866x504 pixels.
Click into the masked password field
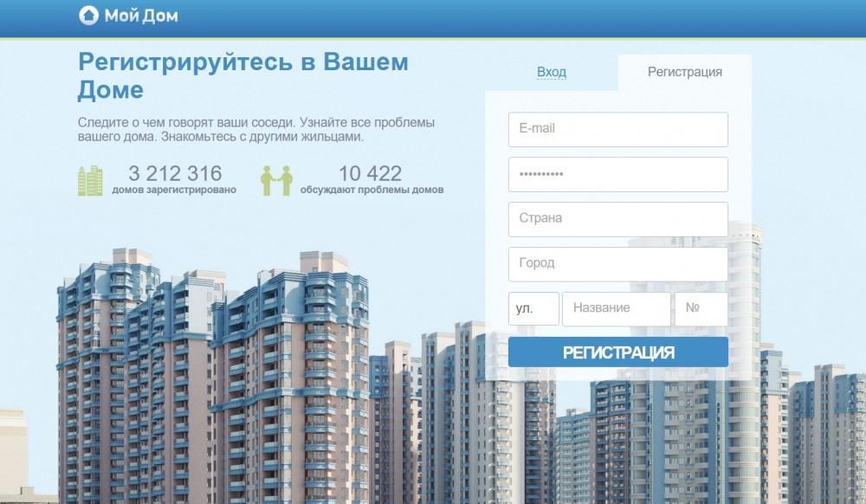point(617,174)
